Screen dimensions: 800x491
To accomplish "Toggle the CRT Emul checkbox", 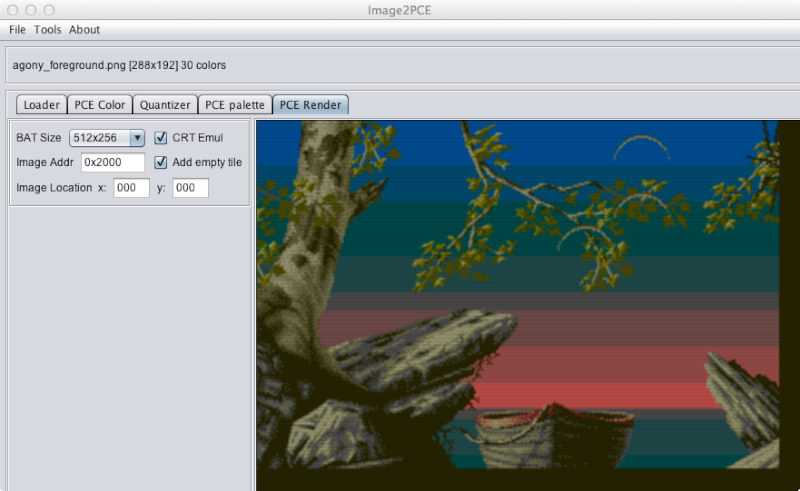I will click(x=161, y=138).
